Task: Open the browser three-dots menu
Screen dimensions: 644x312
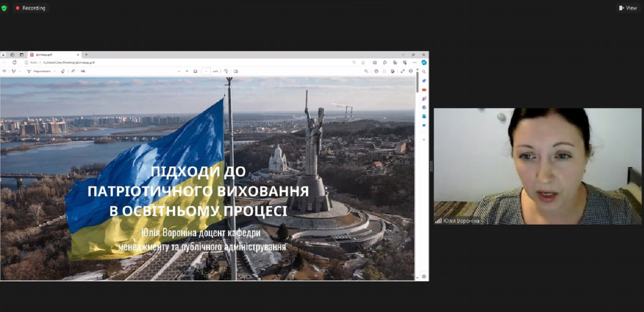Action: point(414,62)
